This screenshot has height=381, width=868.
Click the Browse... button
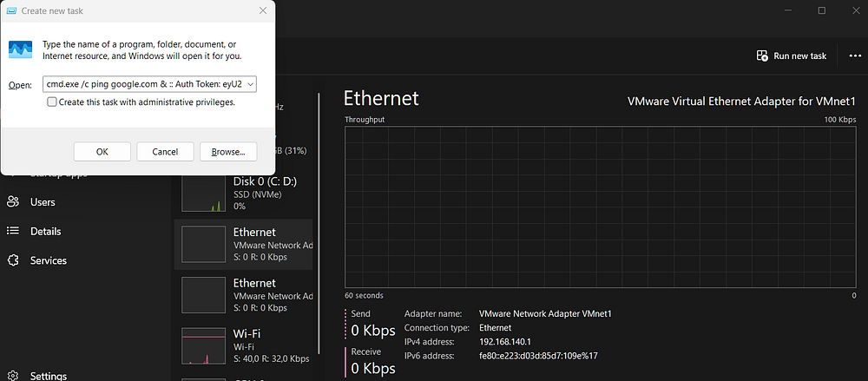tap(228, 151)
